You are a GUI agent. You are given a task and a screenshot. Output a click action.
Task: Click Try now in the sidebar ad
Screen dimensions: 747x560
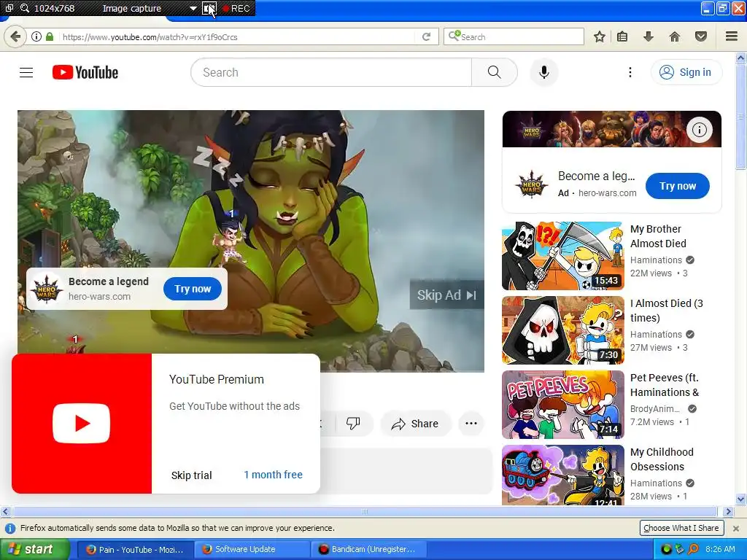coord(678,186)
